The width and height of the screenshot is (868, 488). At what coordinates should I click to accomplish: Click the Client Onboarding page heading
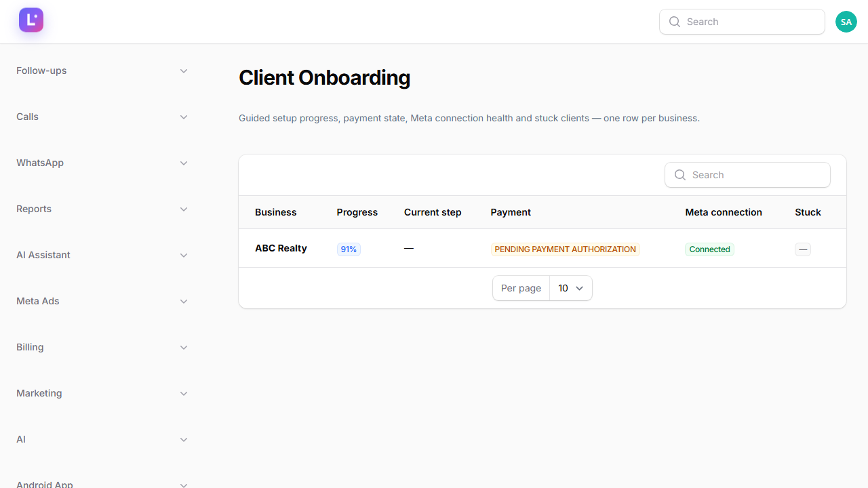pyautogui.click(x=324, y=78)
